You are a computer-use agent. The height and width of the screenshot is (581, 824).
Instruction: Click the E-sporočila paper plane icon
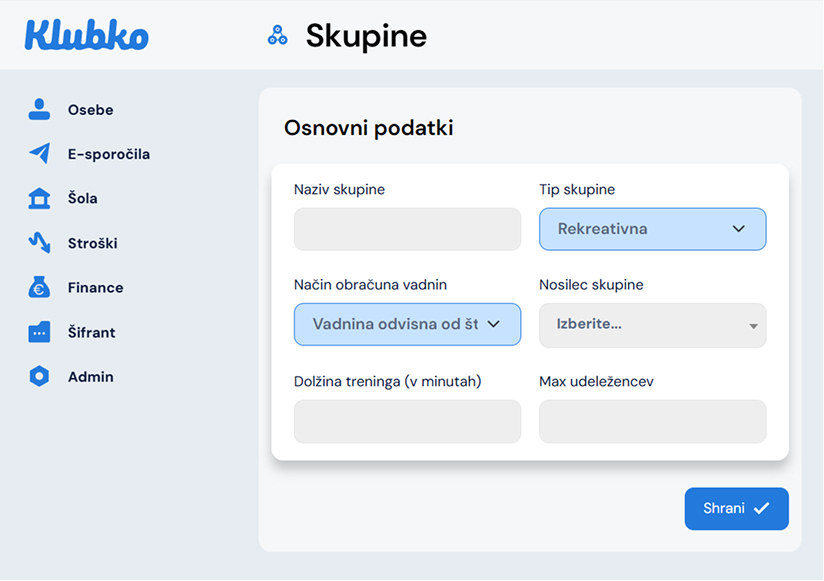[x=39, y=154]
